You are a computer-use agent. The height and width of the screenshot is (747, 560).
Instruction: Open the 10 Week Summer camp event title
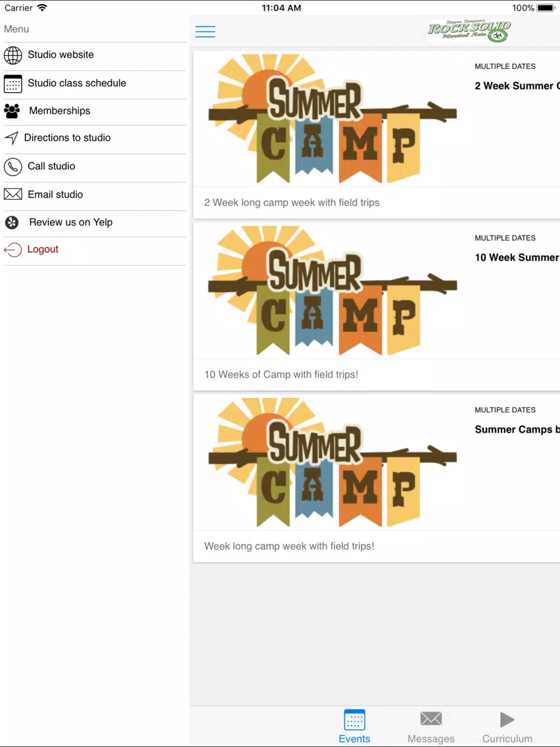[517, 257]
